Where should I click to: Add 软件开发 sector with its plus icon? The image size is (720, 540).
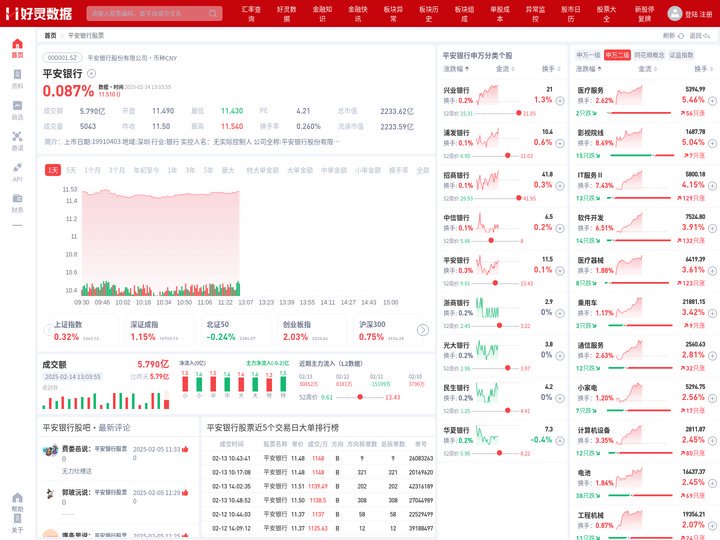[712, 228]
